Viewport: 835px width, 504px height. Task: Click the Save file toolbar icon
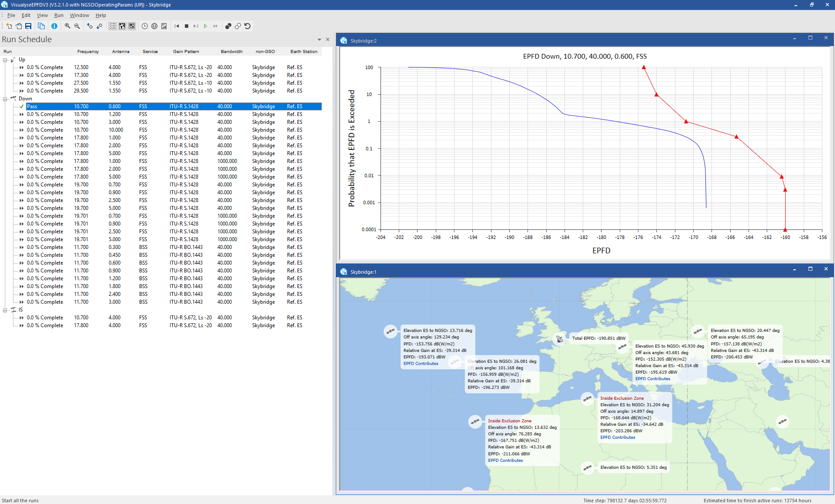click(x=28, y=26)
